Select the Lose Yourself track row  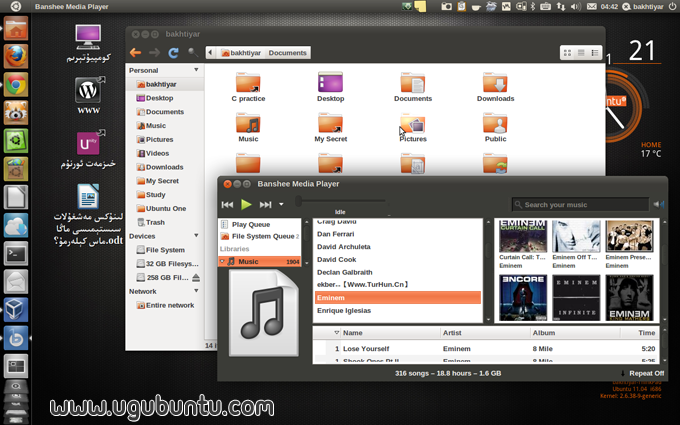pyautogui.click(x=486, y=349)
